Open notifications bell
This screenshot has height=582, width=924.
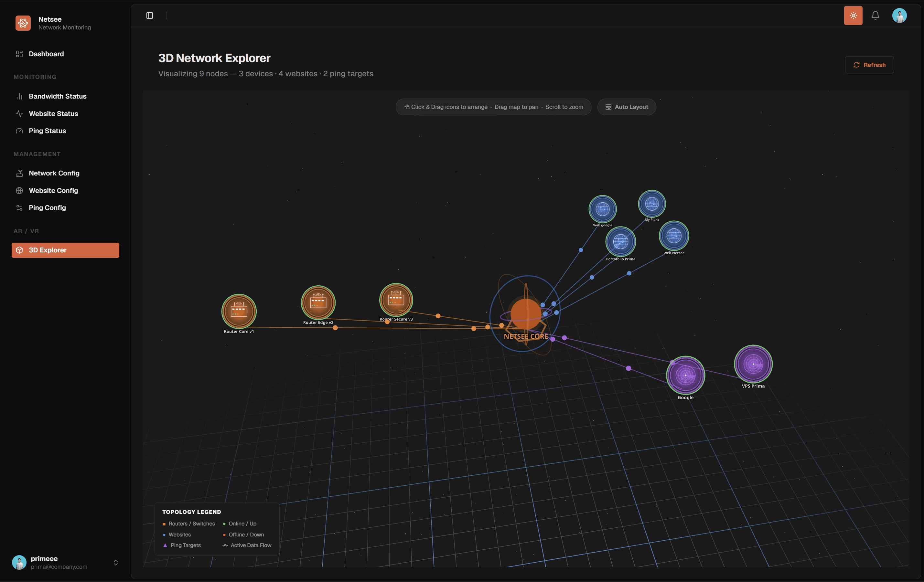(875, 15)
